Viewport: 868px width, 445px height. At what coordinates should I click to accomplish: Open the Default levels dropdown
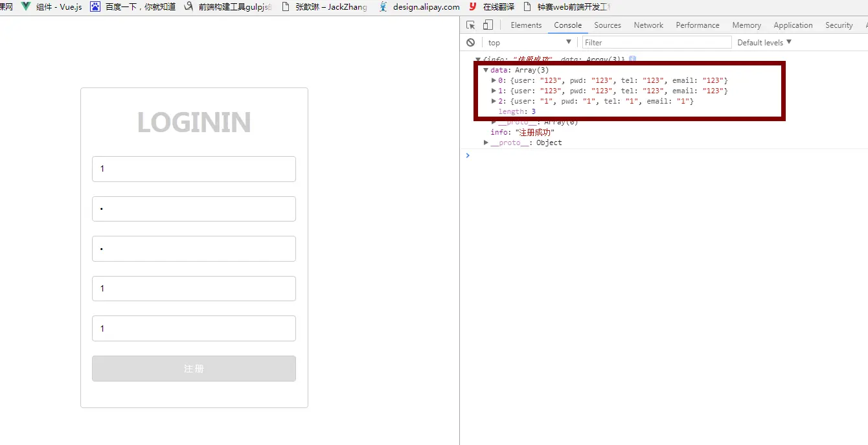point(764,43)
